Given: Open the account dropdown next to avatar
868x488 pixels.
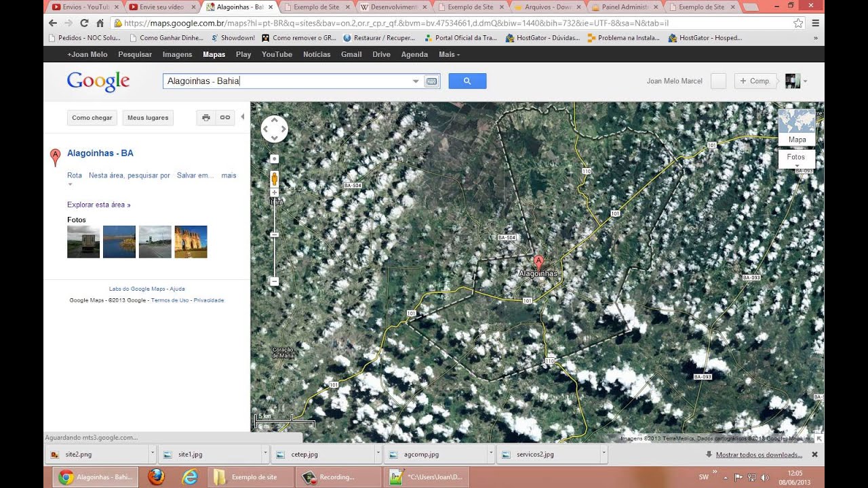Looking at the screenshot, I should tap(805, 81).
